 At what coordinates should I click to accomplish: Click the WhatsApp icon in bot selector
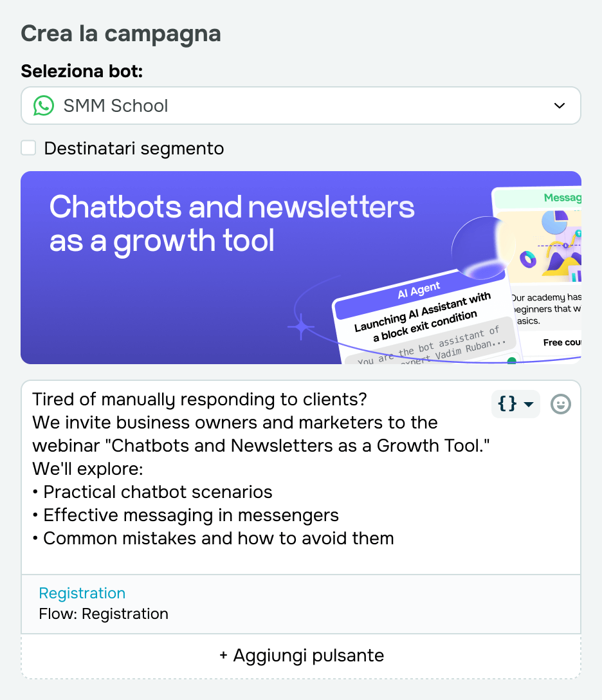tap(44, 106)
